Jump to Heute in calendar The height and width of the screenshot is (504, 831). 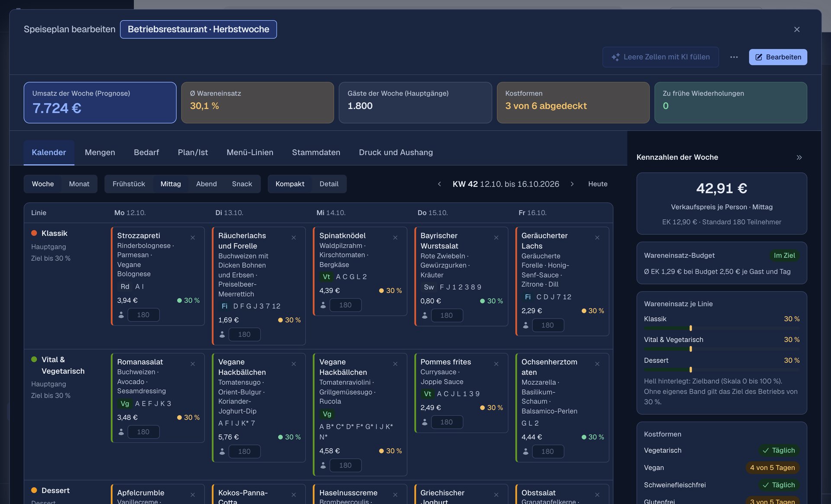[x=598, y=184]
